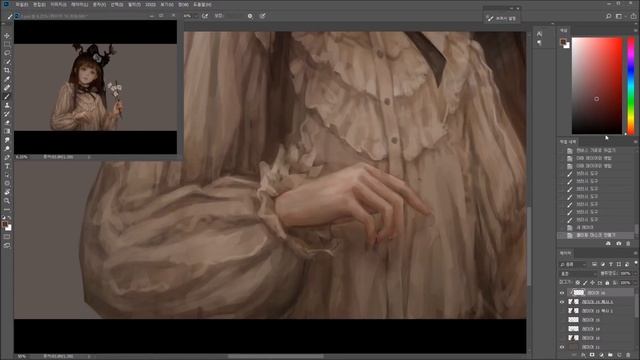This screenshot has height=360, width=640.
Task: Select the Lasso tool
Action: click(7, 53)
